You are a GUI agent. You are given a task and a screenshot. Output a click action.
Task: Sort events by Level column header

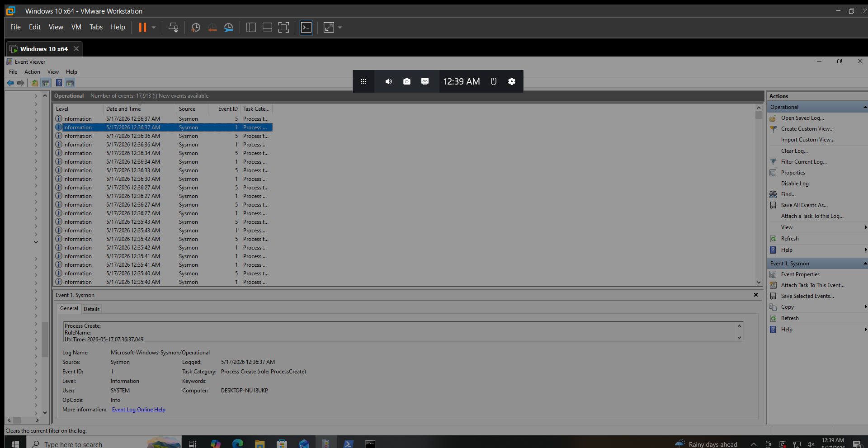click(79, 109)
